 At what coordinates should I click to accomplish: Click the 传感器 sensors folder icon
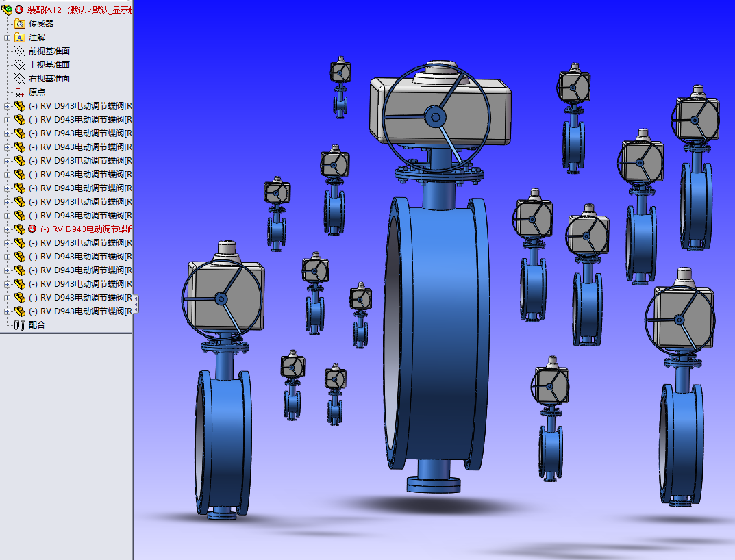(x=20, y=23)
